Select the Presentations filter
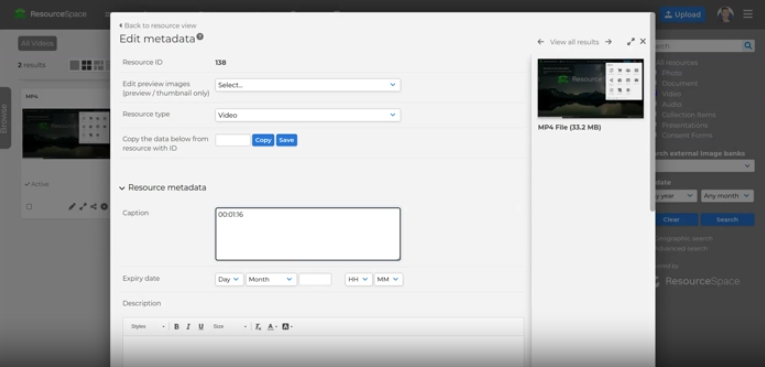This screenshot has height=367, width=765. 684,125
